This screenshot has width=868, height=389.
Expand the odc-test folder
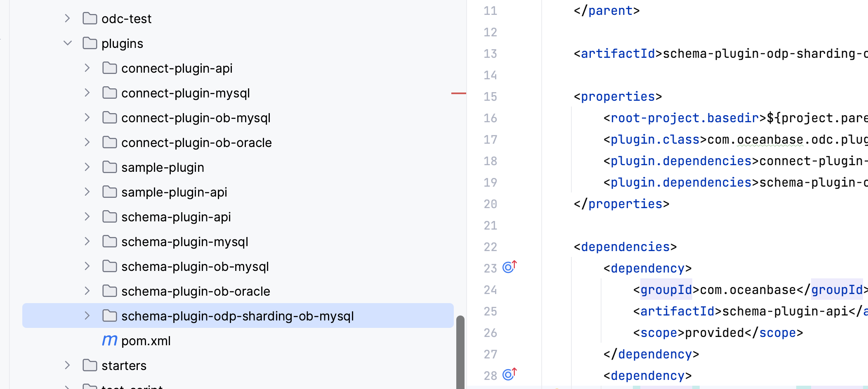pyautogui.click(x=68, y=19)
